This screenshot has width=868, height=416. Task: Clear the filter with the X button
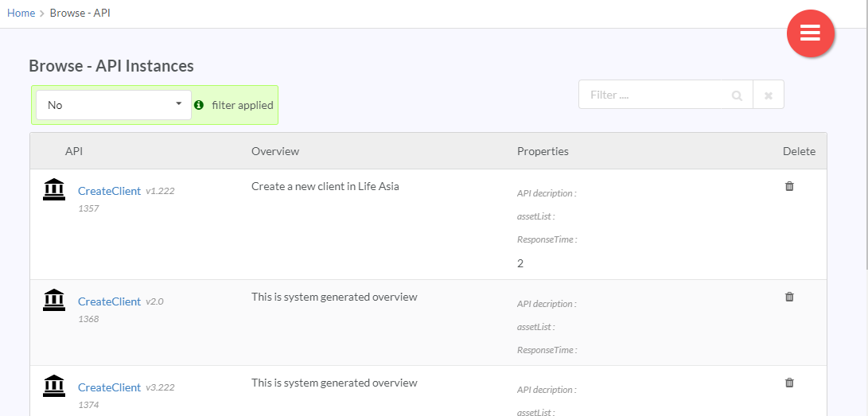[x=769, y=95]
